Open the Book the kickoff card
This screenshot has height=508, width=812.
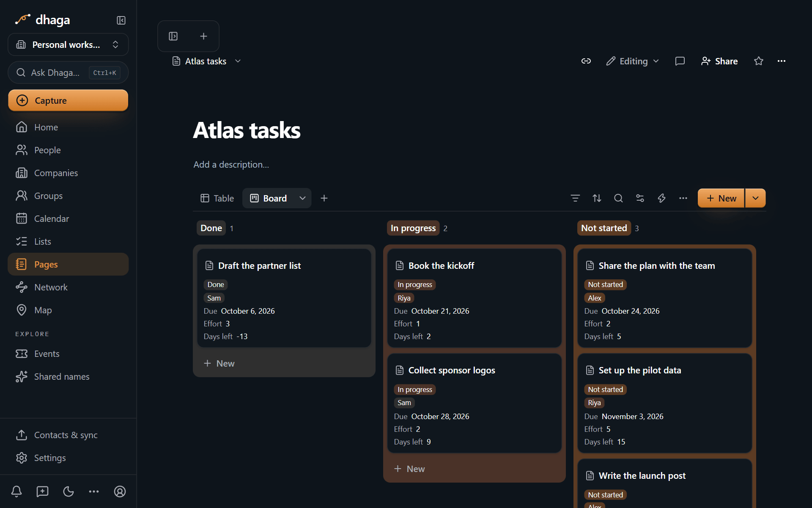[475, 298]
